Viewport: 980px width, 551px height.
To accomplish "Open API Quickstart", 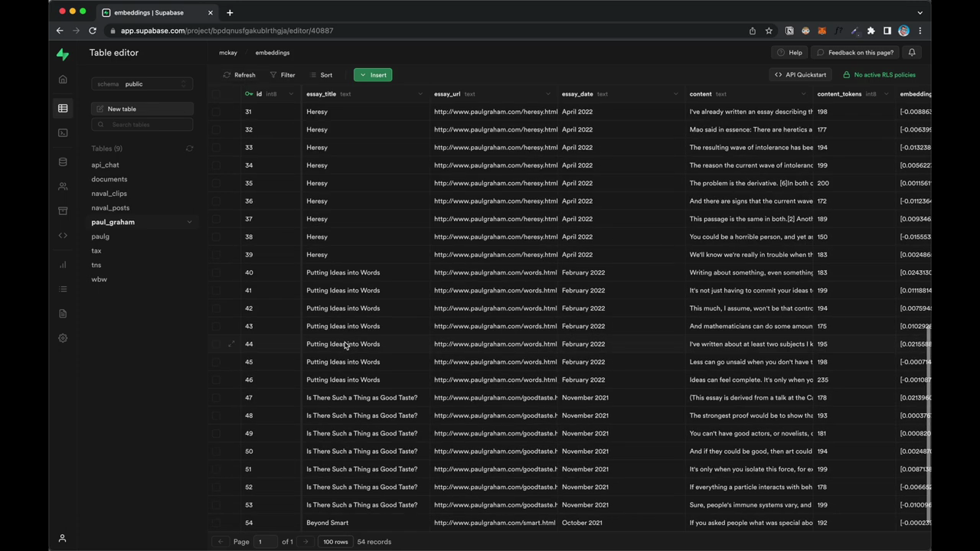I will (800, 75).
